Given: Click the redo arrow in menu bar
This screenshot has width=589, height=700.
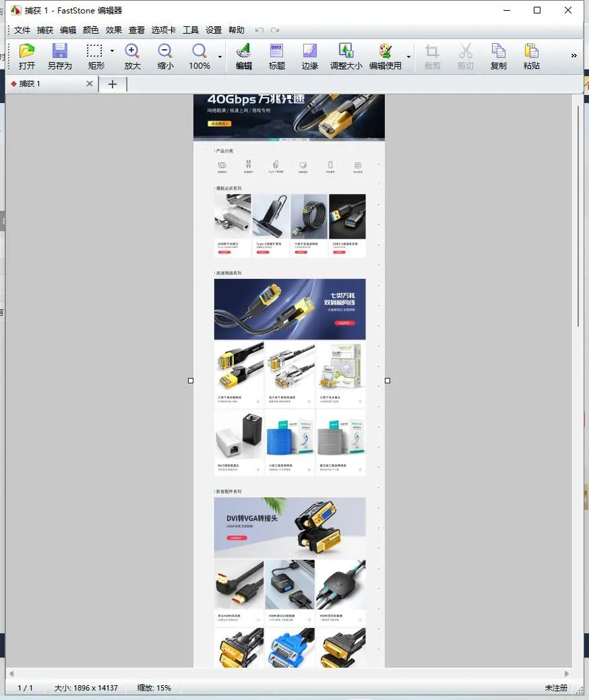Looking at the screenshot, I should click(x=275, y=30).
